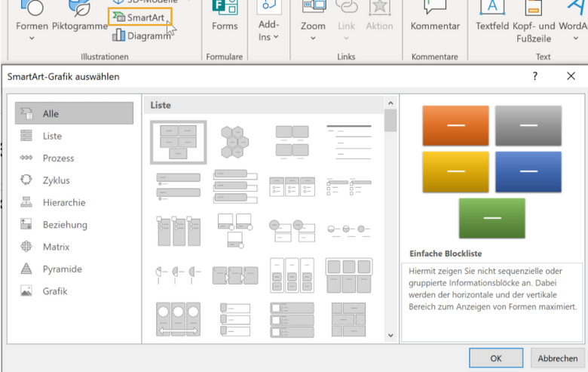Choose the picture caption blocks with circles layout

[235, 230]
